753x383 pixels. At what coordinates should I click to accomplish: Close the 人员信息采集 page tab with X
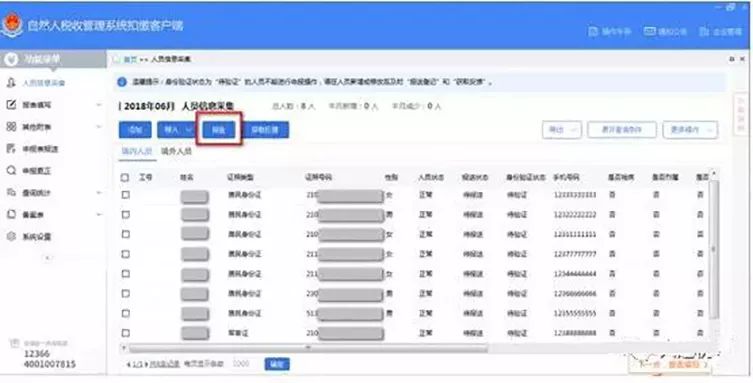pyautogui.click(x=743, y=59)
